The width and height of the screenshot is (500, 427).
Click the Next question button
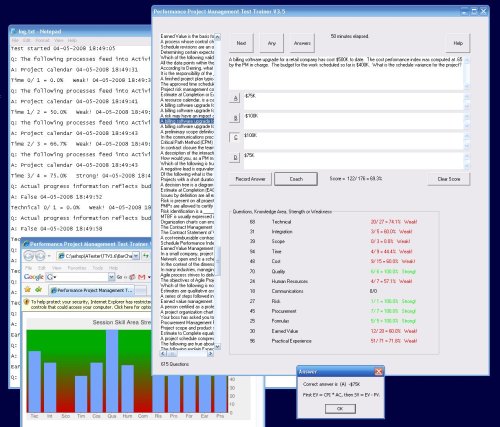pos(241,43)
